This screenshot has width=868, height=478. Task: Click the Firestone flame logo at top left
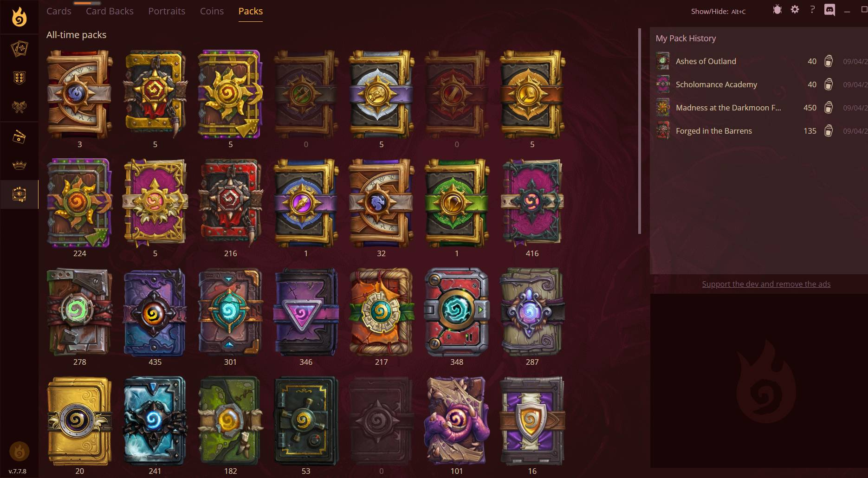[x=19, y=17]
